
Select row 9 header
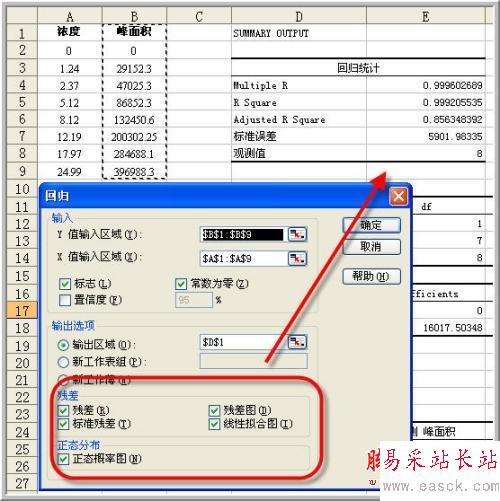point(22,171)
